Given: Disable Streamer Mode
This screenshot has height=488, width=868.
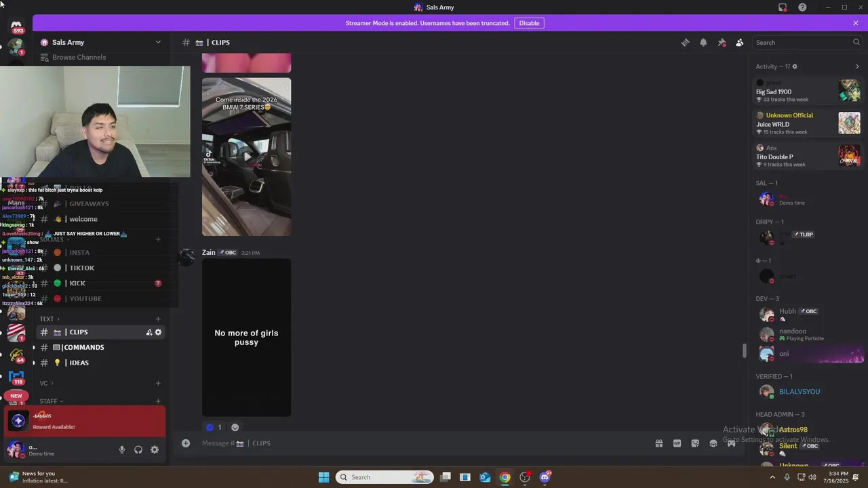Looking at the screenshot, I should 529,23.
